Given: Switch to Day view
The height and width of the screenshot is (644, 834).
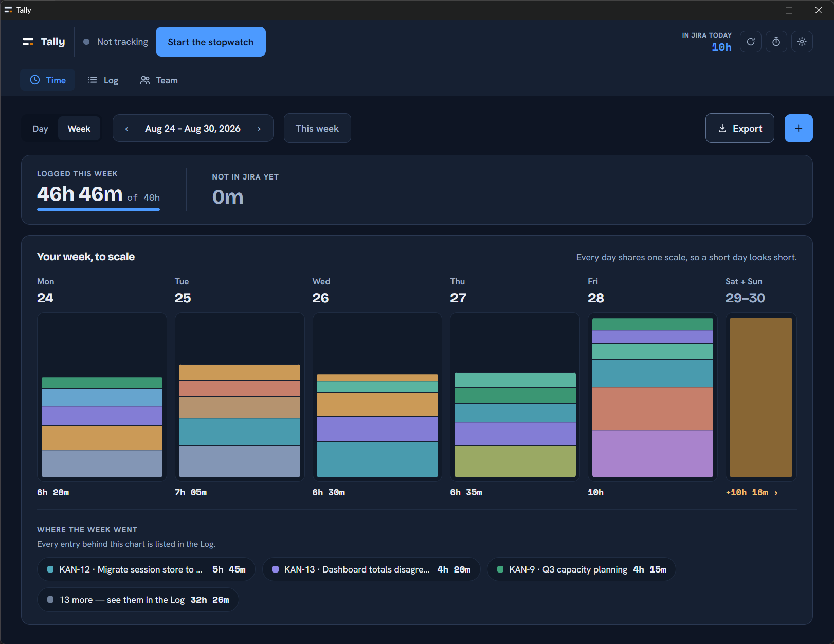Looking at the screenshot, I should pos(40,129).
